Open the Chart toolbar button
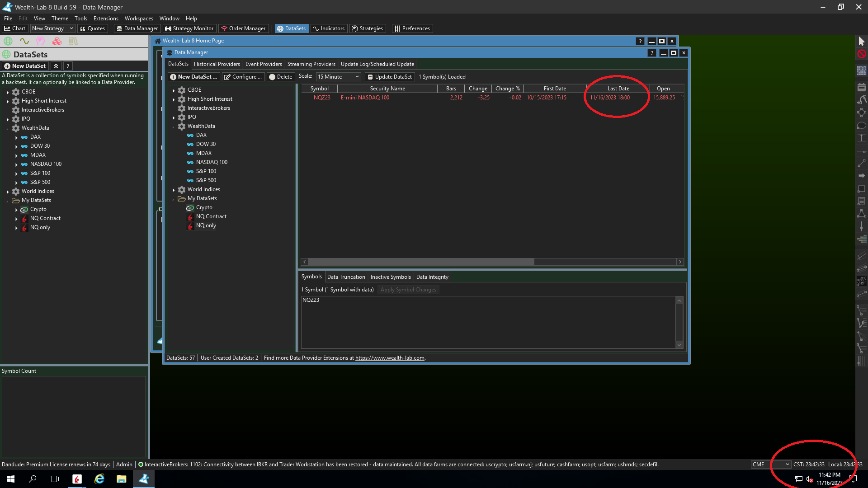The height and width of the screenshot is (488, 868). click(x=14, y=28)
